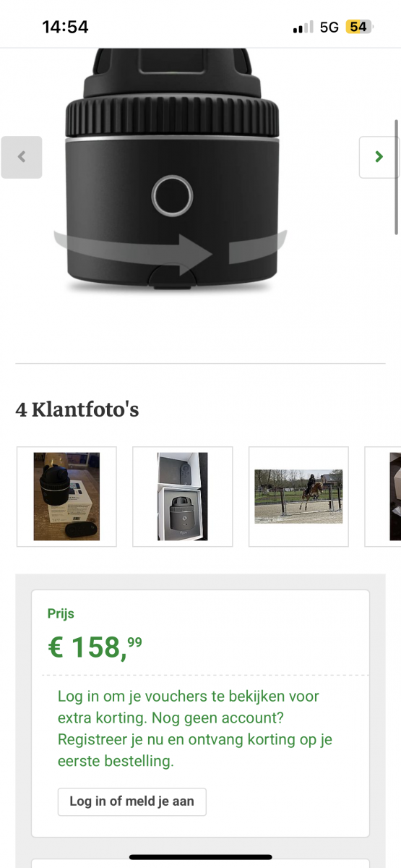The height and width of the screenshot is (868, 401).
Task: Open customer photo of device in packaging
Action: 183,496
